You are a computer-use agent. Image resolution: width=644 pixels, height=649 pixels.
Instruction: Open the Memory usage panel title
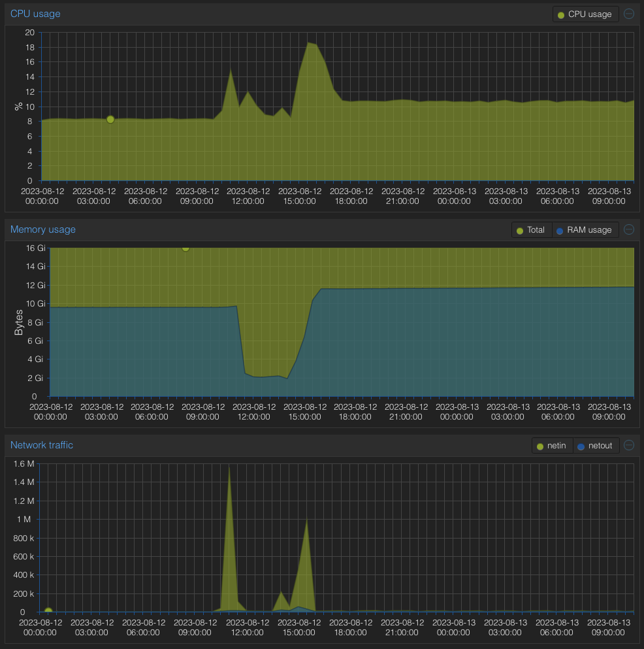tap(42, 229)
